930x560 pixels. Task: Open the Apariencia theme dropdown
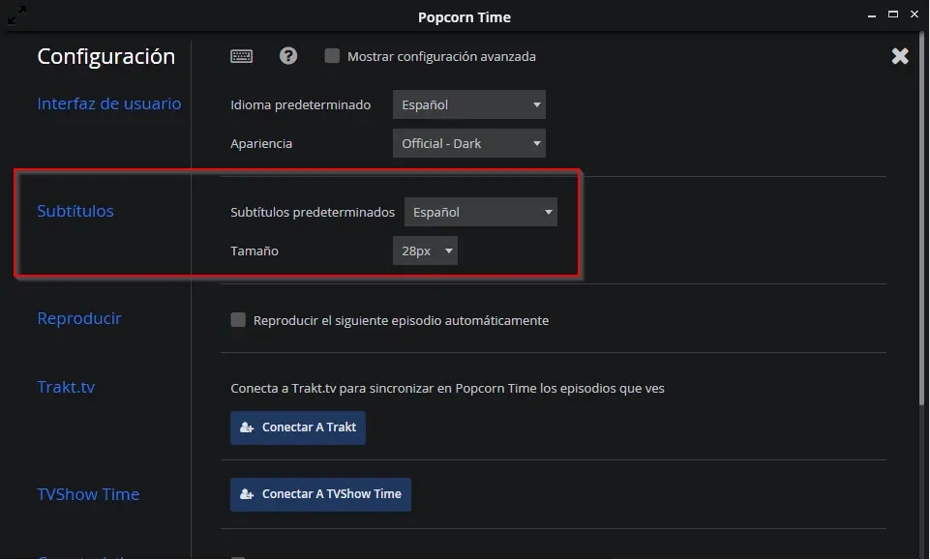pyautogui.click(x=469, y=143)
